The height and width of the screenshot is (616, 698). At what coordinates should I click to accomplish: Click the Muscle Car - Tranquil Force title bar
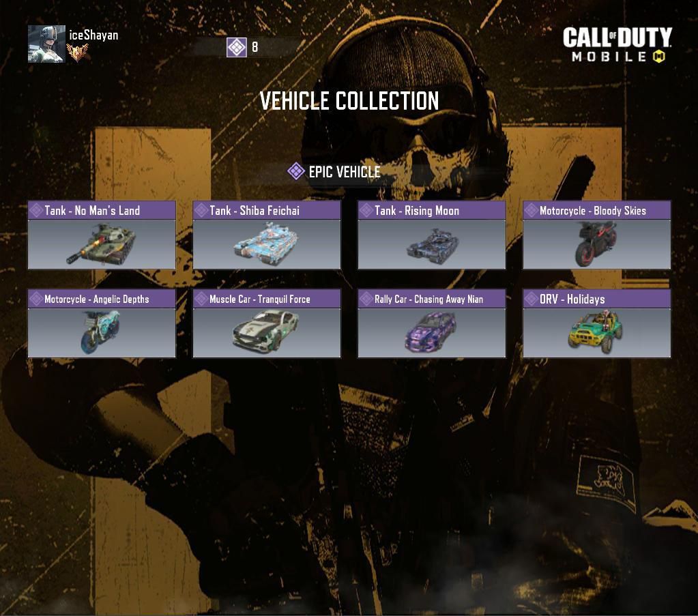(267, 299)
